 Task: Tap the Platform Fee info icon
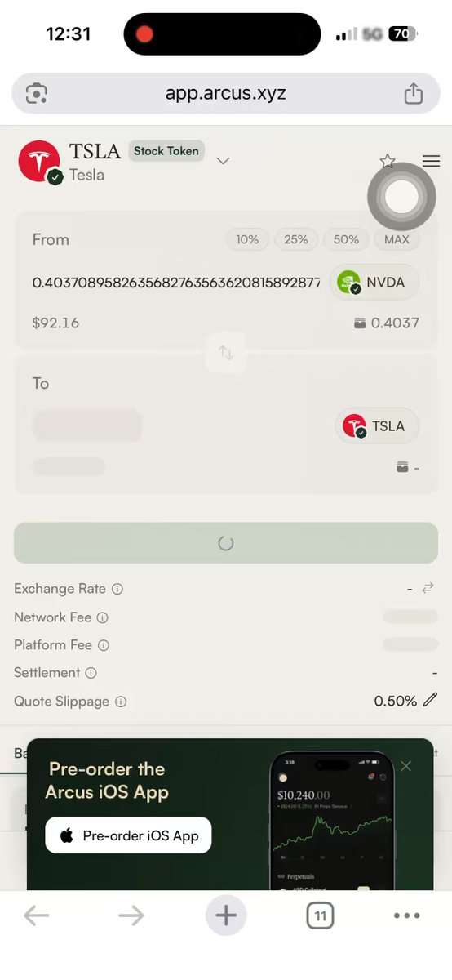click(x=104, y=645)
